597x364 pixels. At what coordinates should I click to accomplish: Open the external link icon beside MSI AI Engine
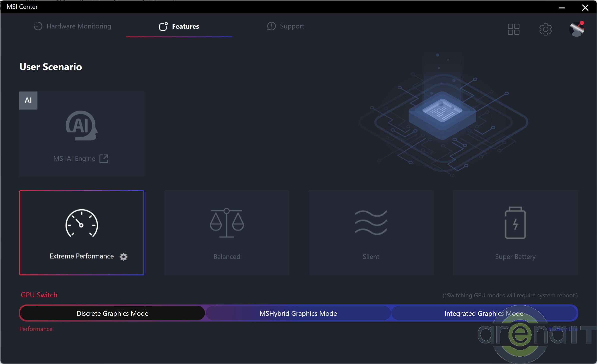coord(104,159)
